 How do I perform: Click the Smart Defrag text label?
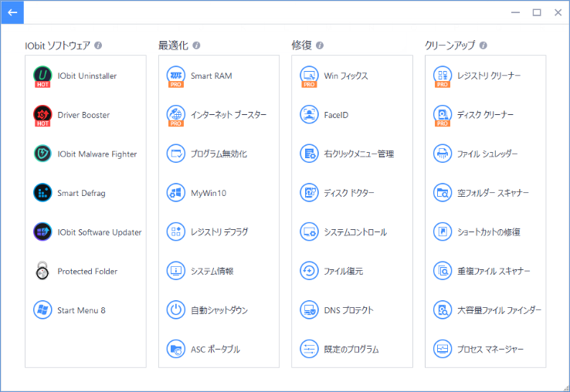click(81, 193)
